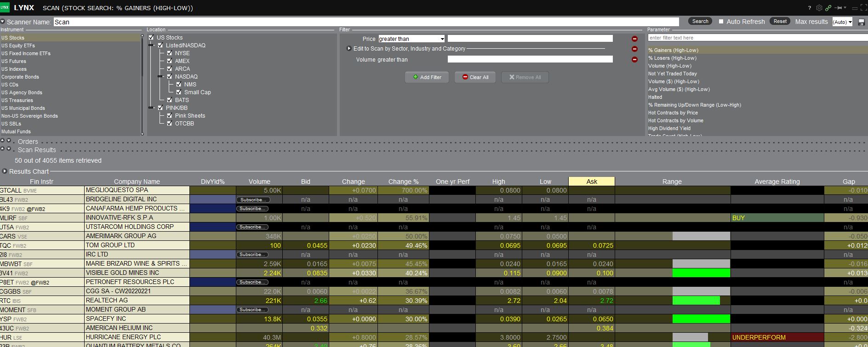Viewport: 868px width, 347px height.
Task: Click the green Range bar for VISIBLE GOLD MINES INC
Action: 701,273
